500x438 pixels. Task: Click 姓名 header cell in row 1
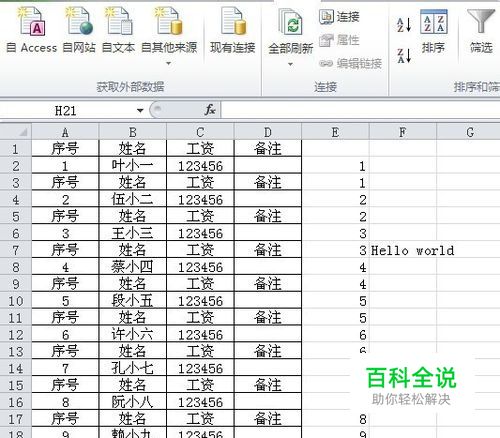tap(133, 149)
